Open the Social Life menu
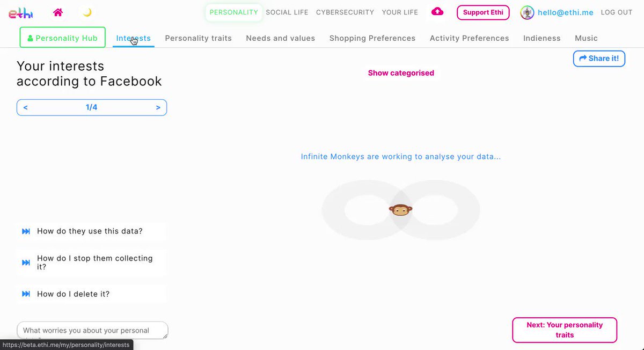The width and height of the screenshot is (644, 350). pyautogui.click(x=287, y=12)
